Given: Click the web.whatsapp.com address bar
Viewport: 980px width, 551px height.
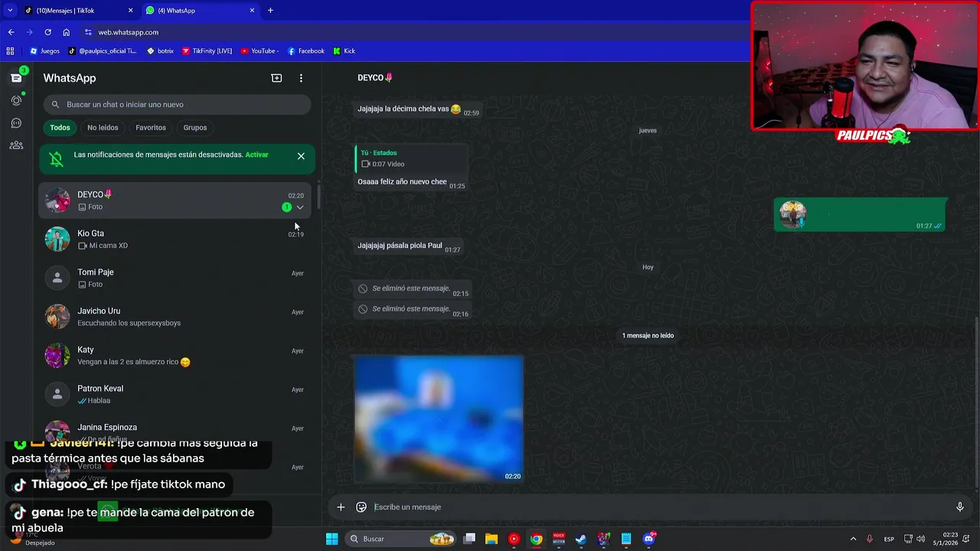Looking at the screenshot, I should click(128, 32).
